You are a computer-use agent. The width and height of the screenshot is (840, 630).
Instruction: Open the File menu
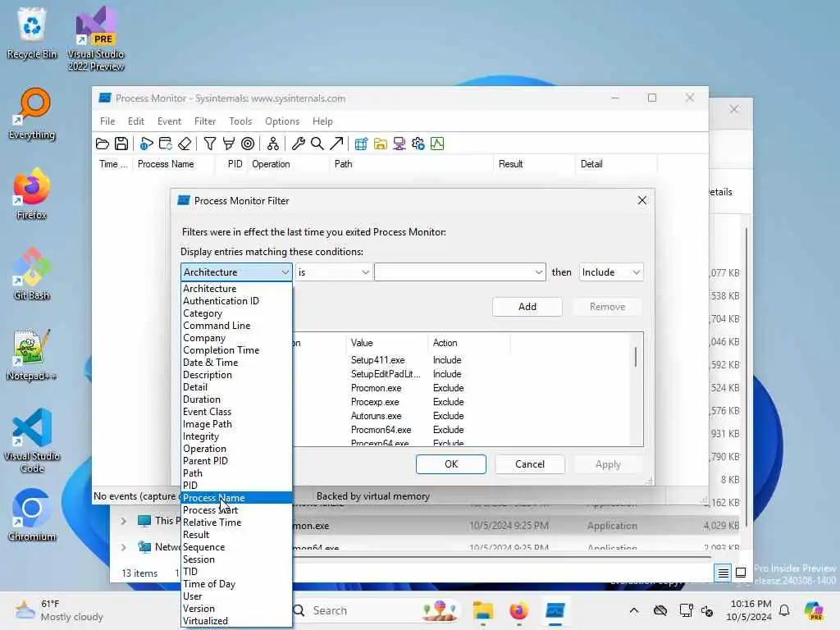coord(107,121)
